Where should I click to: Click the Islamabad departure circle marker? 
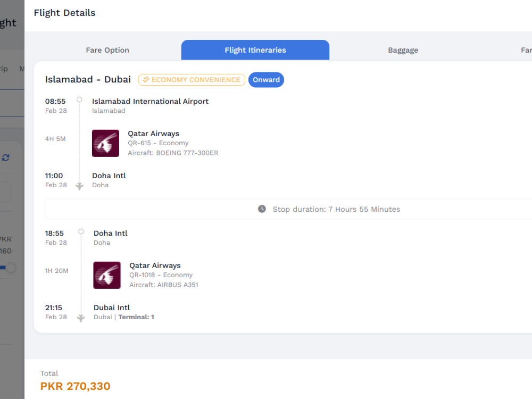(x=79, y=100)
